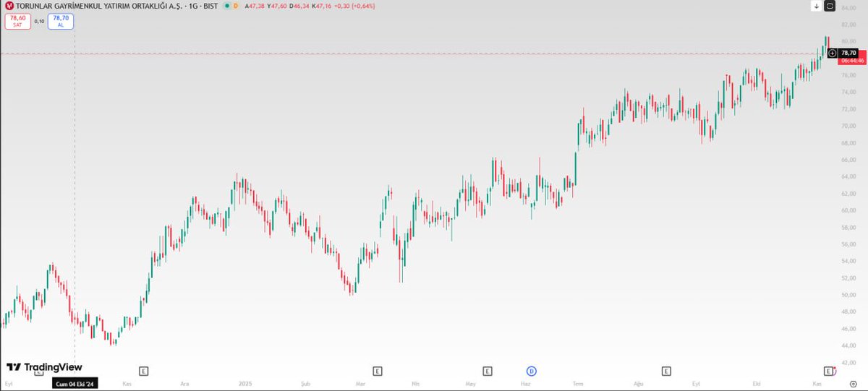This screenshot has width=868, height=391.
Task: Click the 78,70 current price label
Action: [848, 53]
